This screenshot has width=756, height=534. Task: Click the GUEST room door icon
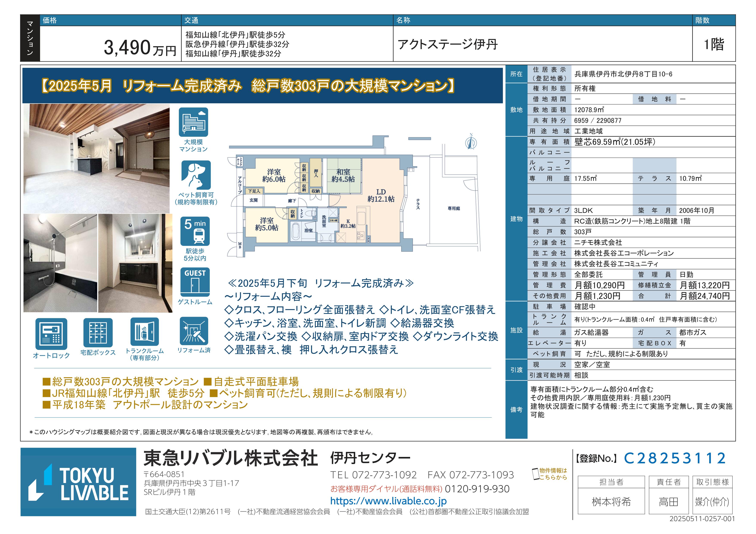(195, 282)
